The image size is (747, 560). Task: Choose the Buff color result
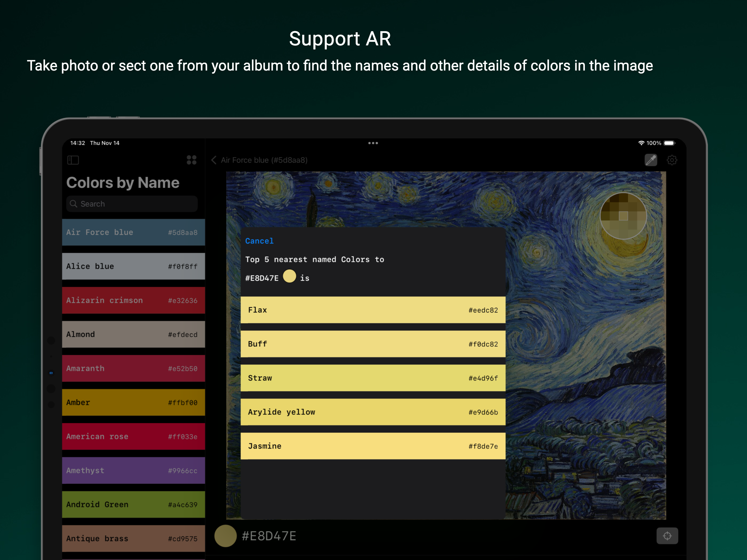pos(373,344)
